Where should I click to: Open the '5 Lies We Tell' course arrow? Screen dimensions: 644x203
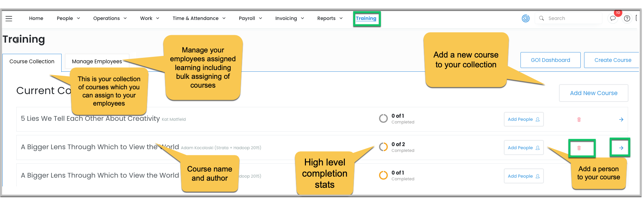click(x=621, y=119)
